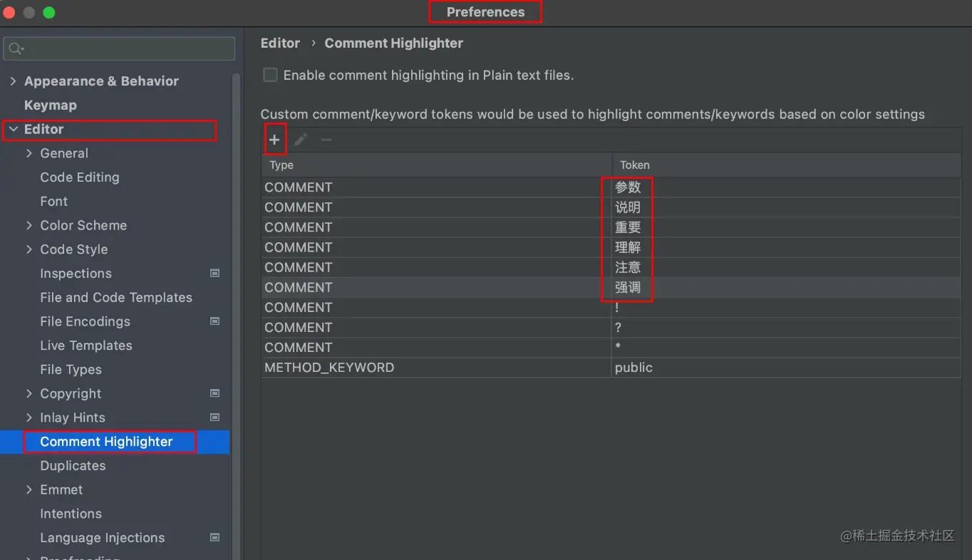Click the edit token pencil icon

pyautogui.click(x=301, y=140)
